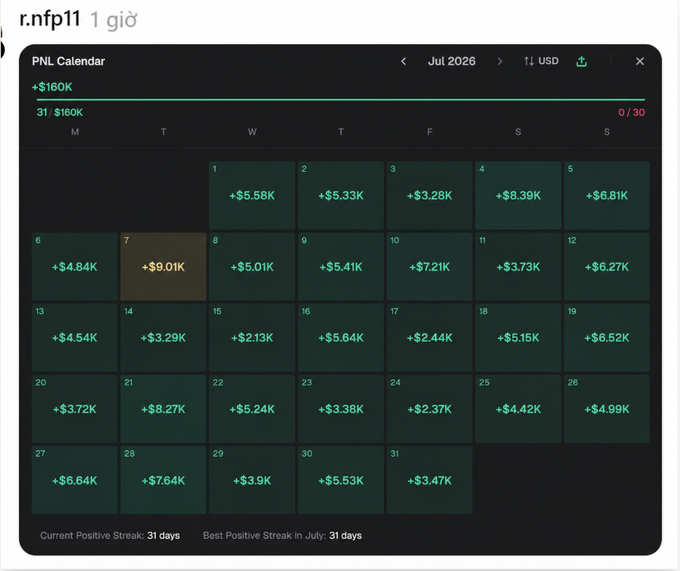Select July 30 cell showing +$5.53K
Screen dimensions: 680x571
[341, 480]
